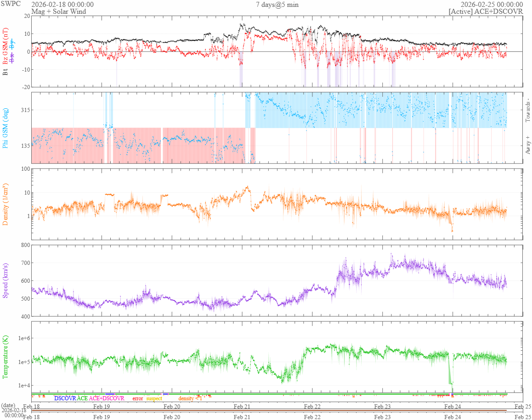
Task: Select the Density axis label
Action: tap(6, 204)
